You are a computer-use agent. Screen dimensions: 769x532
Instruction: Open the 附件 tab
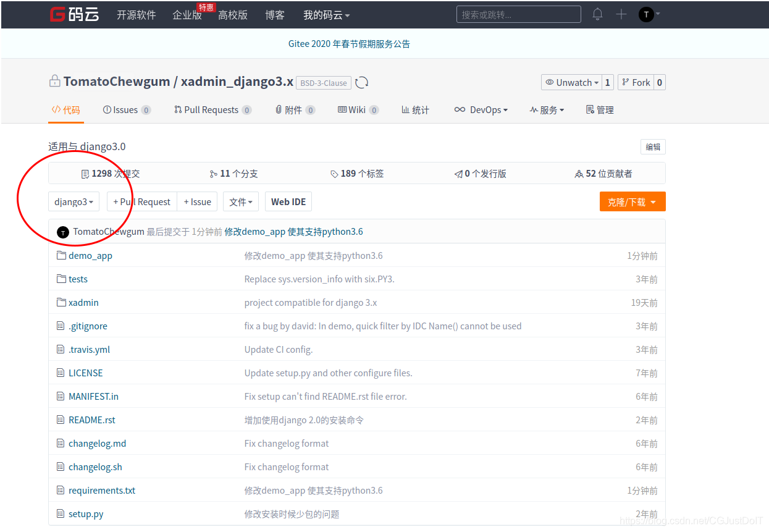tap(295, 109)
